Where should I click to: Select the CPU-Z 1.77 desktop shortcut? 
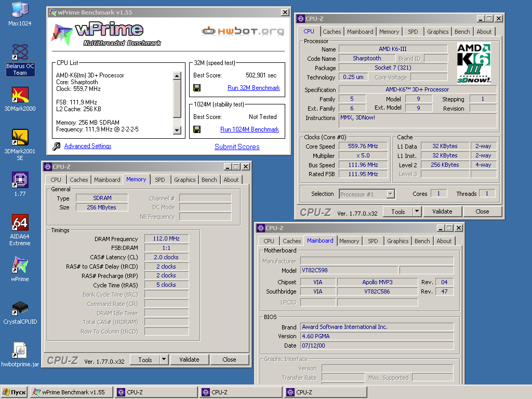coord(20,184)
